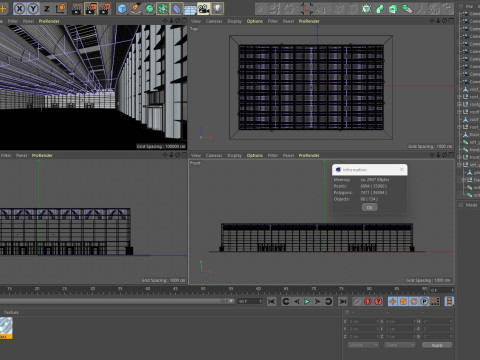Click the 0 F current frame field

pos(441,290)
